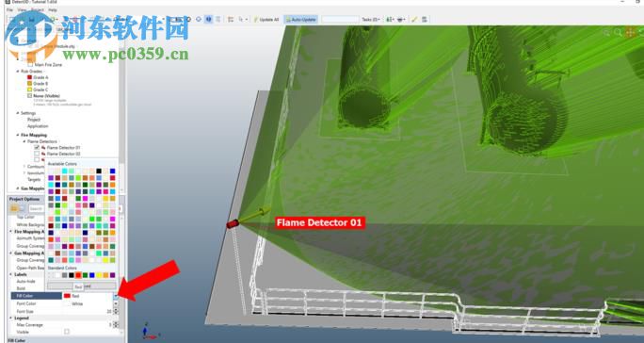Toggle the Main Fire Zone checkbox
Viewport: 644px width, 343px height.
click(30, 65)
